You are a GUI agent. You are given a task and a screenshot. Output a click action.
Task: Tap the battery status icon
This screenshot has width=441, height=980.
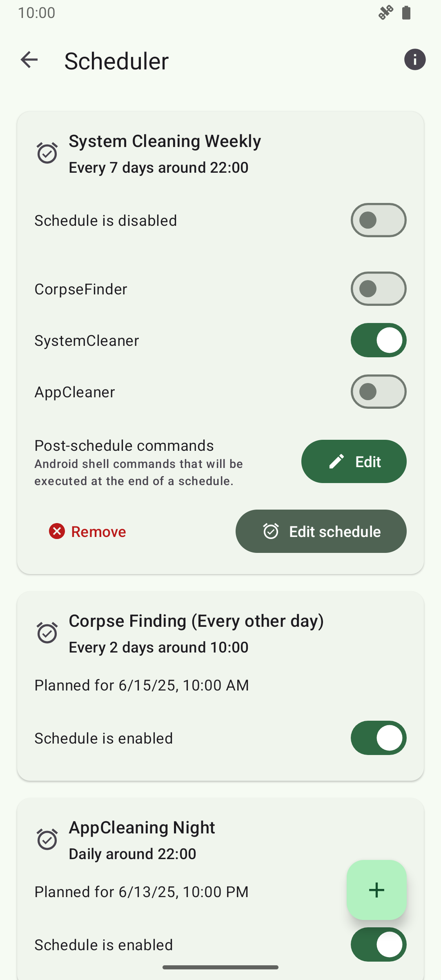click(x=406, y=13)
